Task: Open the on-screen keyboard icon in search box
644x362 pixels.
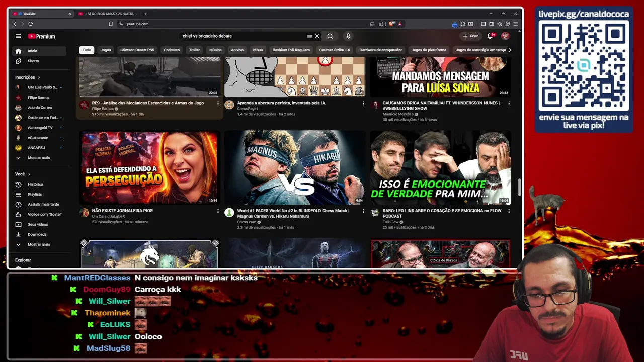Action: (x=310, y=36)
